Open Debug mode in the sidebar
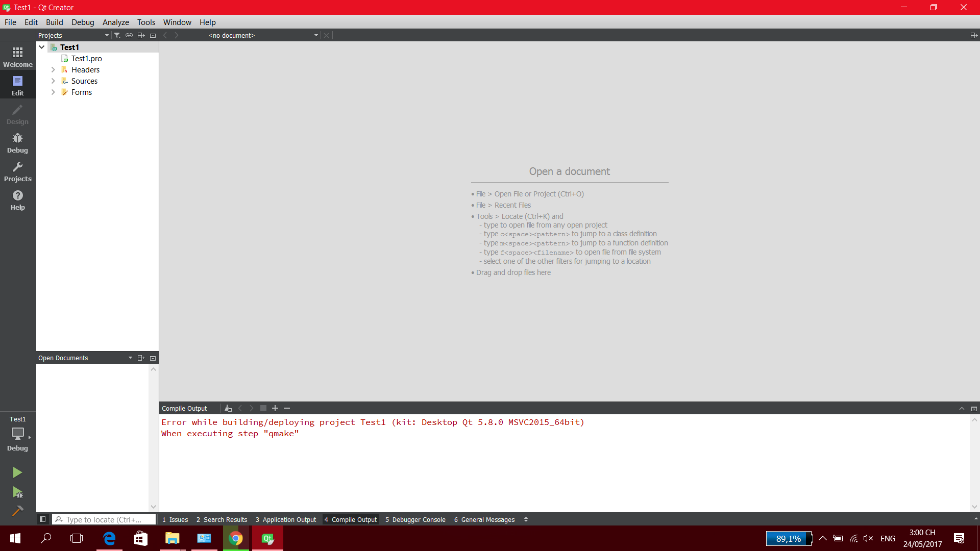 [17, 143]
